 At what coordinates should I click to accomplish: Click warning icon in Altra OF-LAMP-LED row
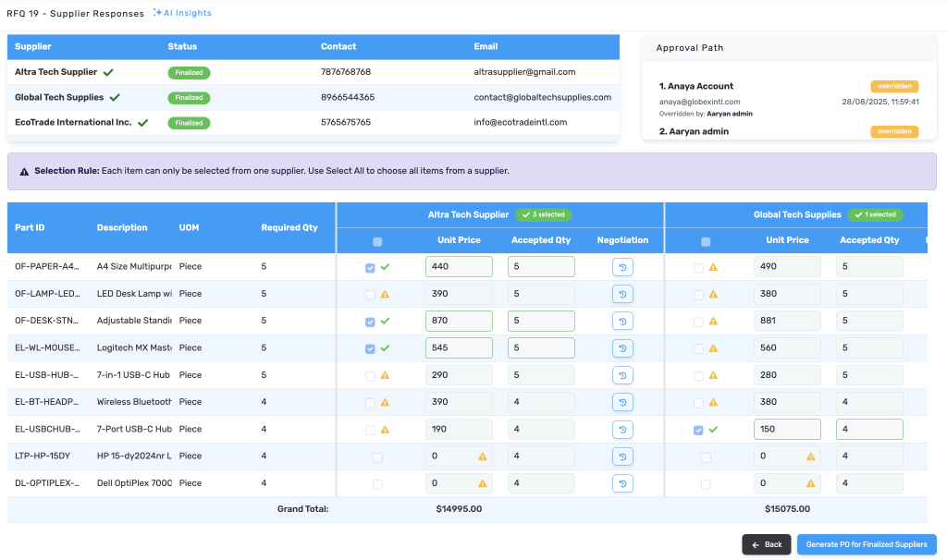point(385,295)
